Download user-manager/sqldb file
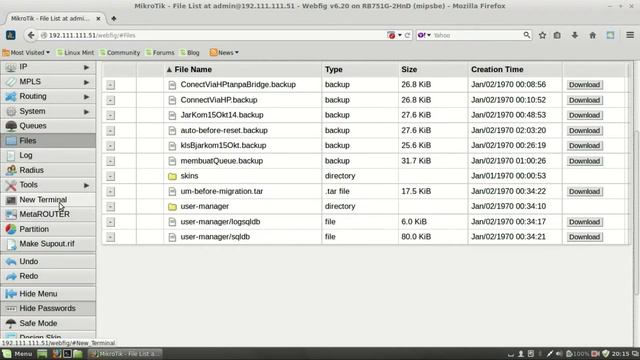640x360 pixels. 584,237
